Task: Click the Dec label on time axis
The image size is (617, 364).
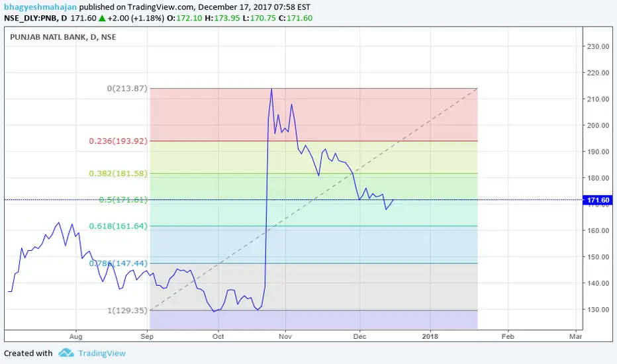Action: pos(359,336)
